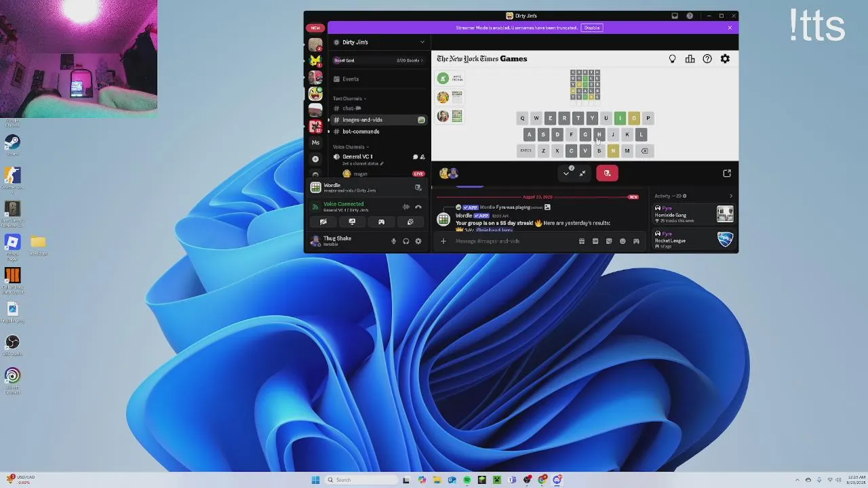Invite to General VC 1 icon
This screenshot has height=488, width=868.
(422, 157)
